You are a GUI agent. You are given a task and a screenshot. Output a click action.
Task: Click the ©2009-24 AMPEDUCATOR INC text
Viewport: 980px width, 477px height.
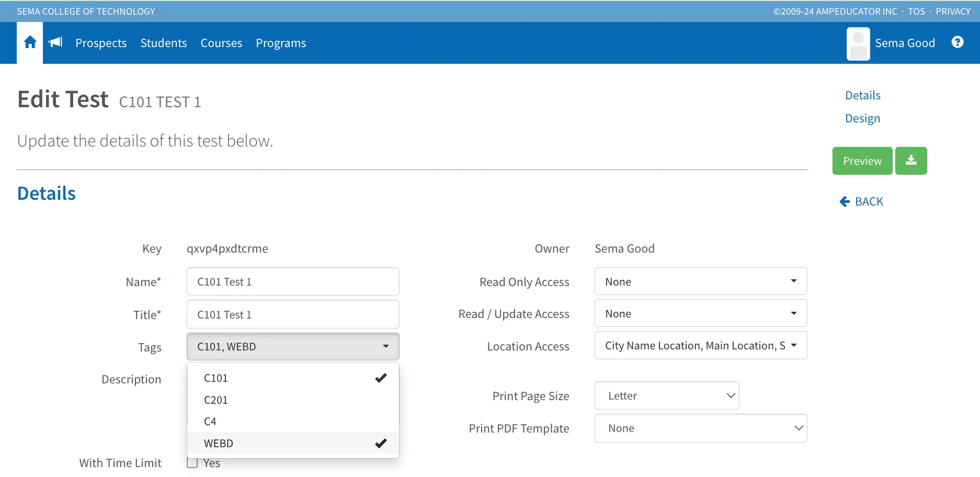click(x=835, y=11)
